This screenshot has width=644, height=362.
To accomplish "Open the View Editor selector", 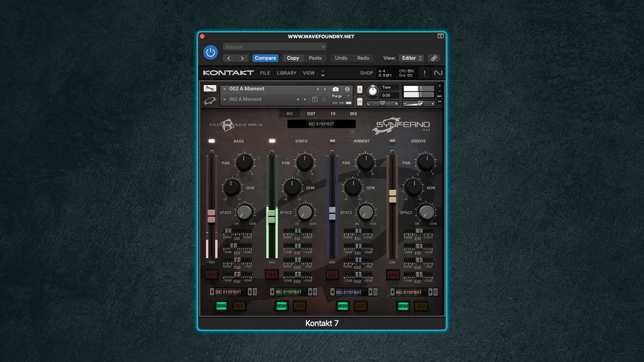I will 412,58.
